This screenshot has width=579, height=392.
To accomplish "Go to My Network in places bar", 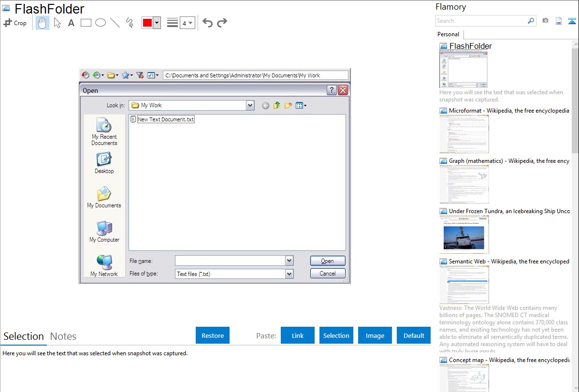I will [x=104, y=266].
